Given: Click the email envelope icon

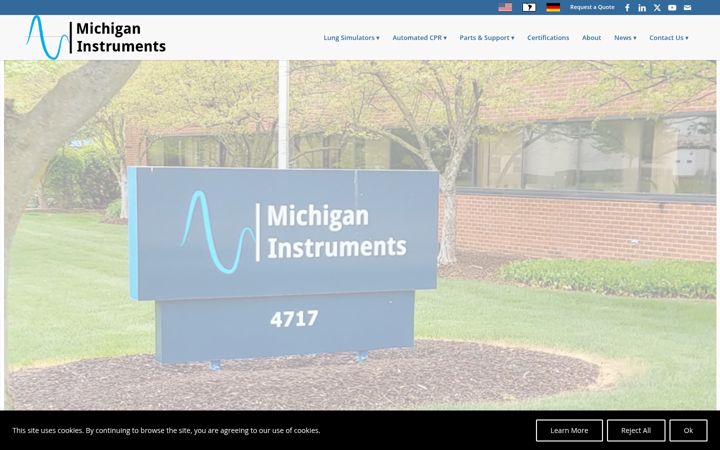Looking at the screenshot, I should [x=687, y=7].
